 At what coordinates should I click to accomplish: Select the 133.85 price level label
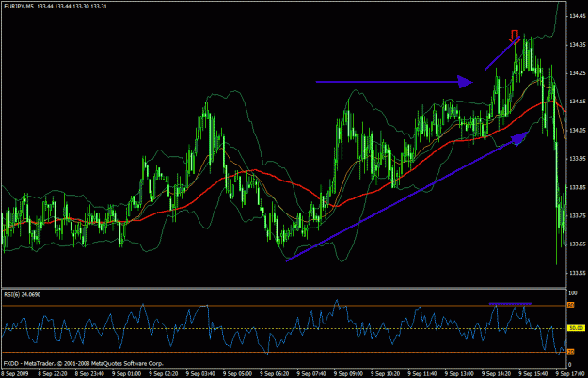pyautogui.click(x=577, y=187)
